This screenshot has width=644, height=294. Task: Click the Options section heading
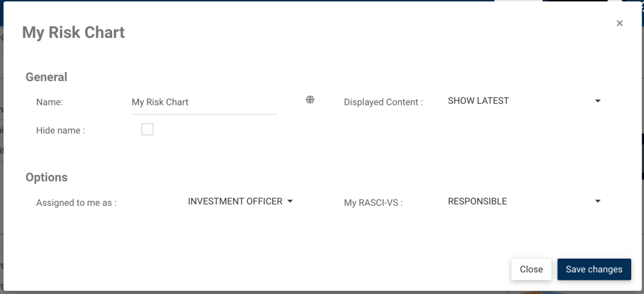tap(46, 178)
